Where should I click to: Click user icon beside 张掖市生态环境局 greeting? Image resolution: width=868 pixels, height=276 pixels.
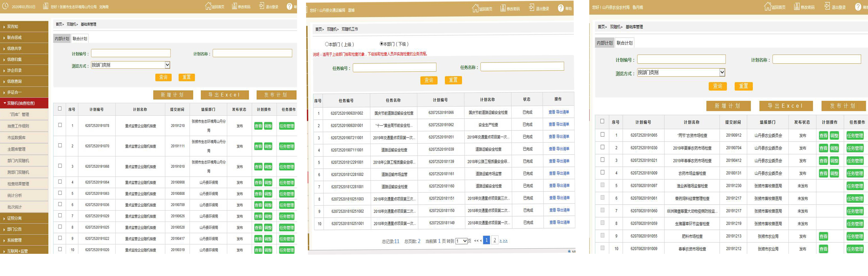[x=46, y=6]
